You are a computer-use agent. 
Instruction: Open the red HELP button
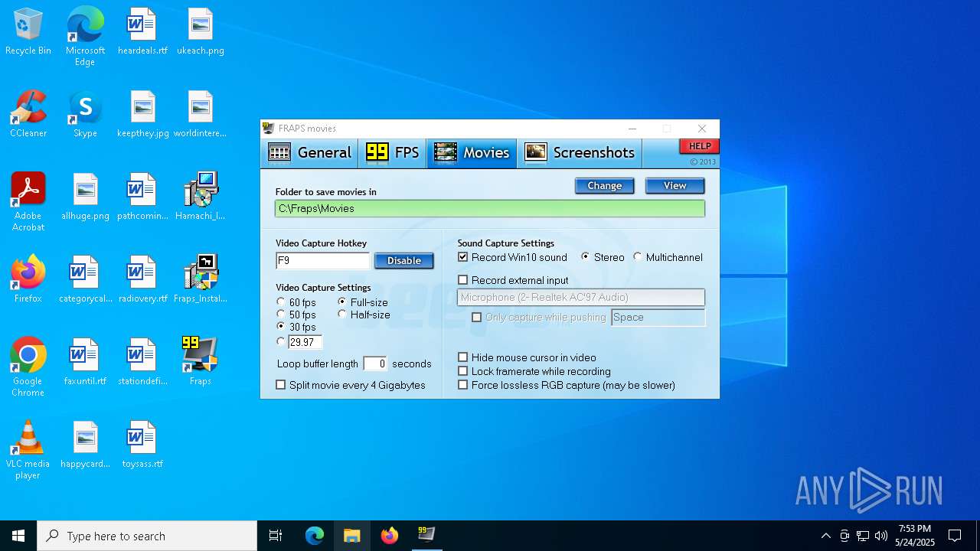pos(699,146)
